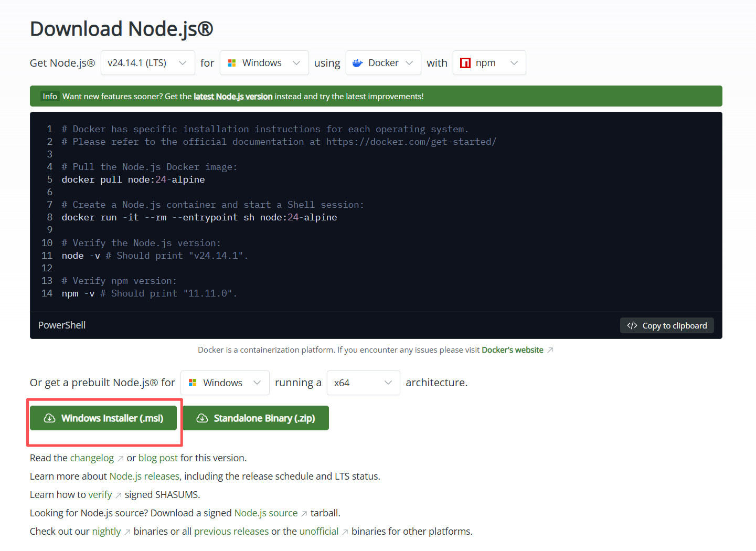
Task: Click the 'docker pull node:24-alpine' code line
Action: click(x=133, y=179)
